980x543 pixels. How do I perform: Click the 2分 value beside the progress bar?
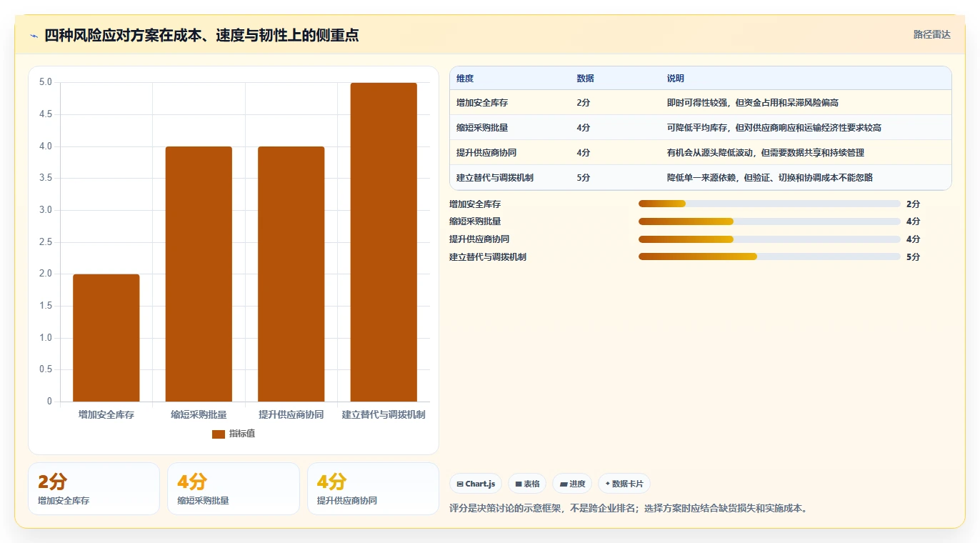tap(914, 204)
